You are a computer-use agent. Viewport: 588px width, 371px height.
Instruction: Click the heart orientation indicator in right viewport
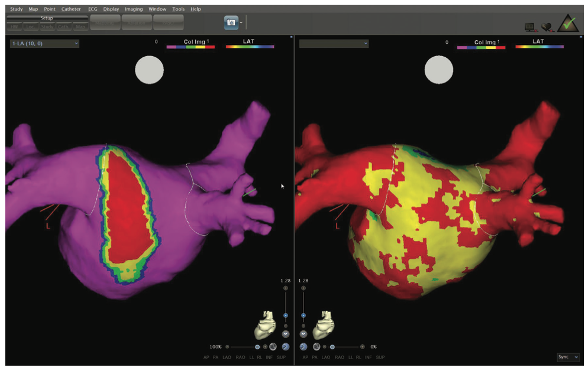pyautogui.click(x=323, y=322)
